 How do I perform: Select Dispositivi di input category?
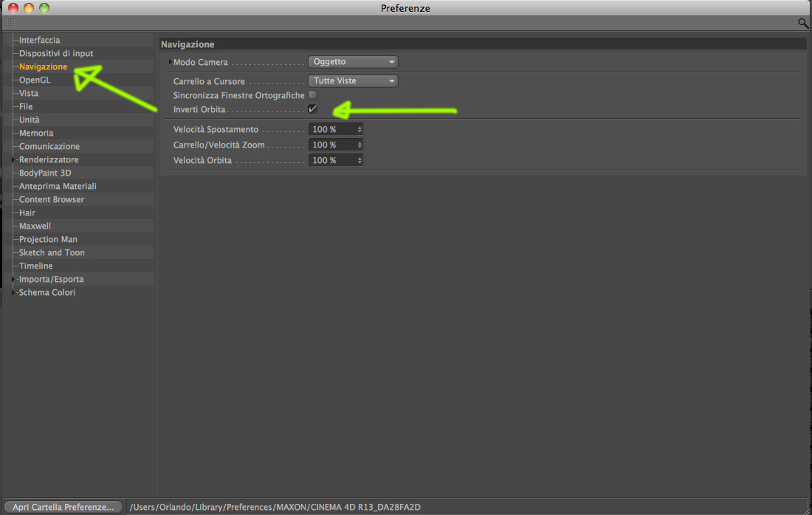pos(56,53)
